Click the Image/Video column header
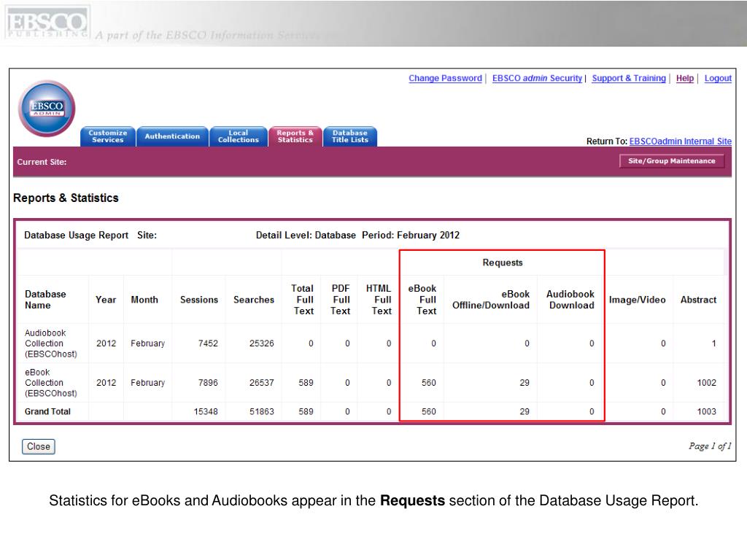The height and width of the screenshot is (560, 747). tap(638, 300)
